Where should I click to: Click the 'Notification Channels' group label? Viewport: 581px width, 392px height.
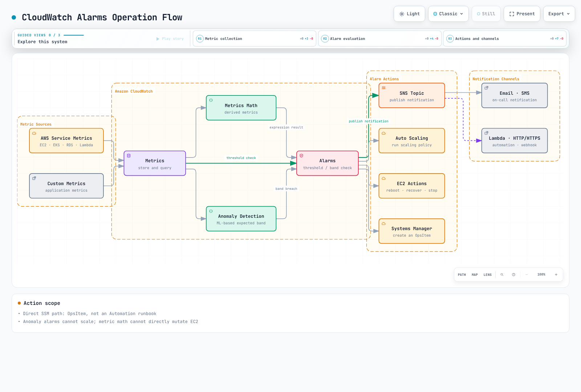(x=496, y=79)
